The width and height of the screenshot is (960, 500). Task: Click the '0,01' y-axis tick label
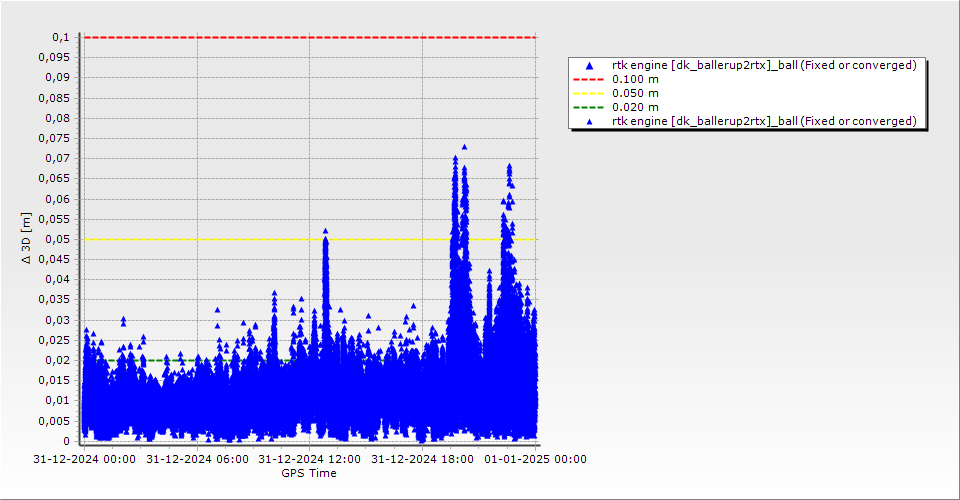(x=58, y=401)
